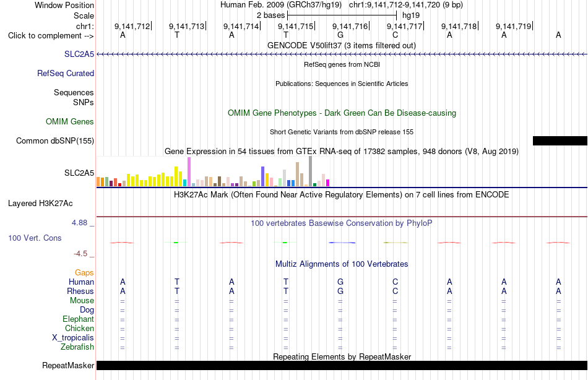The image size is (588, 380).
Task: Click the tall magenta bar in GTEx chart
Action: click(189, 172)
